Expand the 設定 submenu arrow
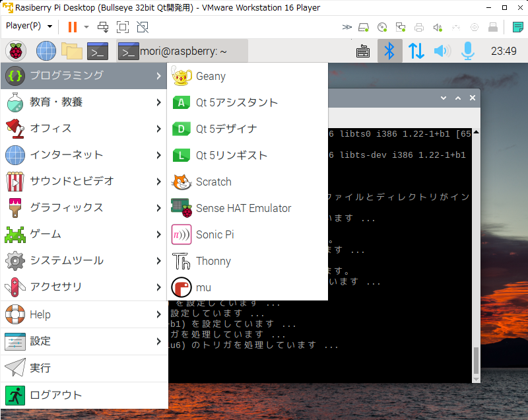The image size is (528, 420). pos(158,341)
